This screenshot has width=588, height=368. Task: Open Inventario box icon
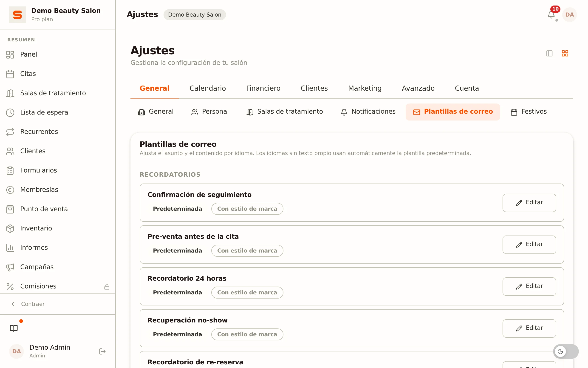[x=10, y=228]
